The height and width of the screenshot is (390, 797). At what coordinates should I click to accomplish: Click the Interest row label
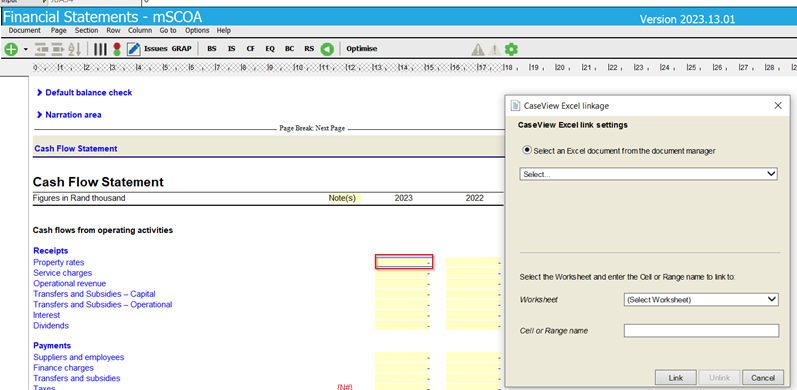[46, 315]
